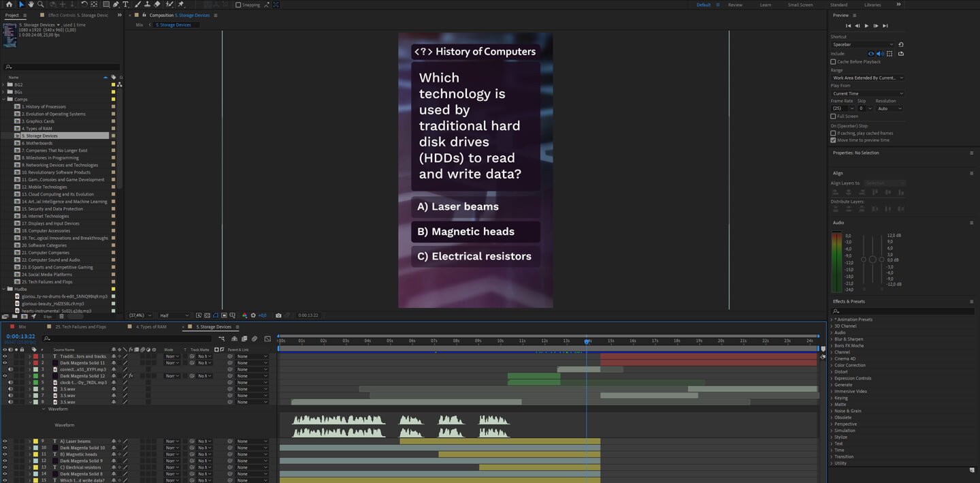This screenshot has width=980, height=483.
Task: Click the Show Channel color icon in viewer
Action: (245, 315)
